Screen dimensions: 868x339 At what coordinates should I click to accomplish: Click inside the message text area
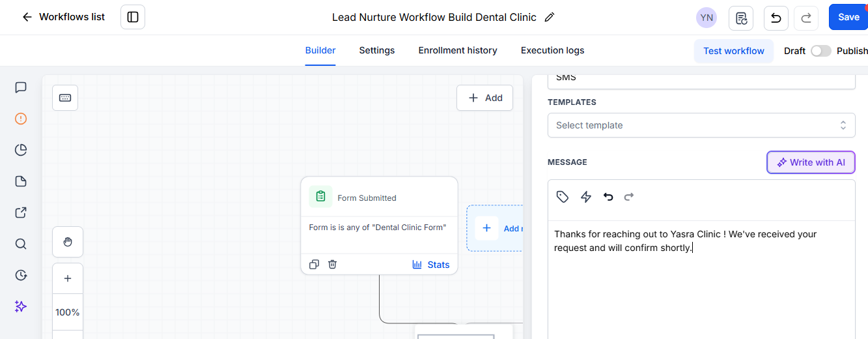point(701,280)
